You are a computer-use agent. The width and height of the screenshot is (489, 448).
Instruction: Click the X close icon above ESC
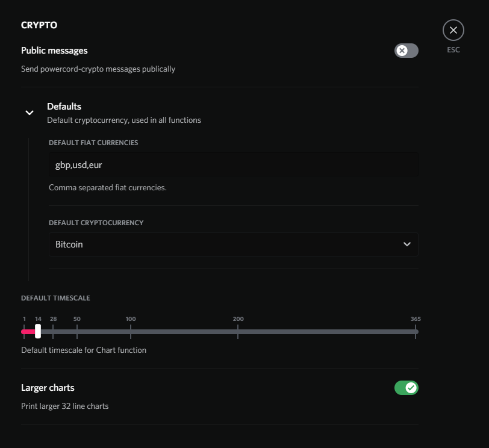click(453, 30)
